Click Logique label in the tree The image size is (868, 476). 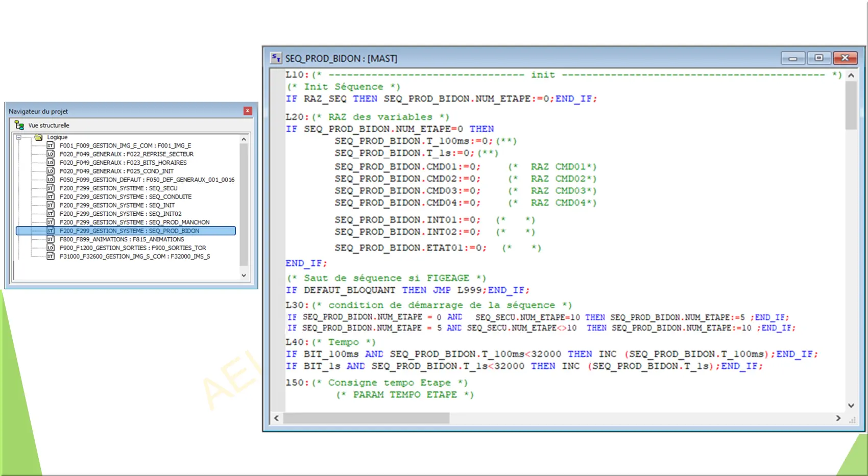pos(57,137)
